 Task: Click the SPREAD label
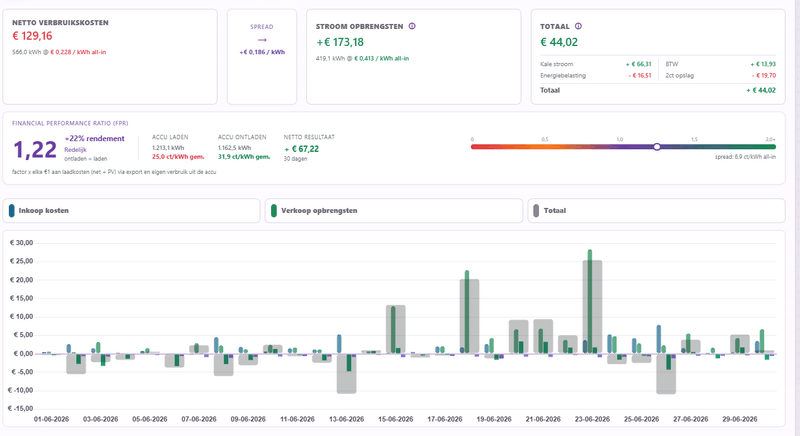tap(262, 27)
